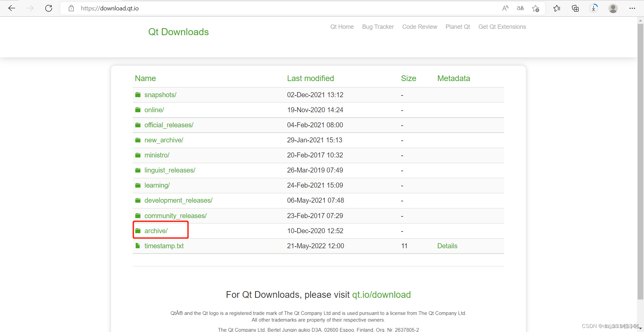Click the official_releases folder icon
The width and height of the screenshot is (644, 332).
point(138,125)
